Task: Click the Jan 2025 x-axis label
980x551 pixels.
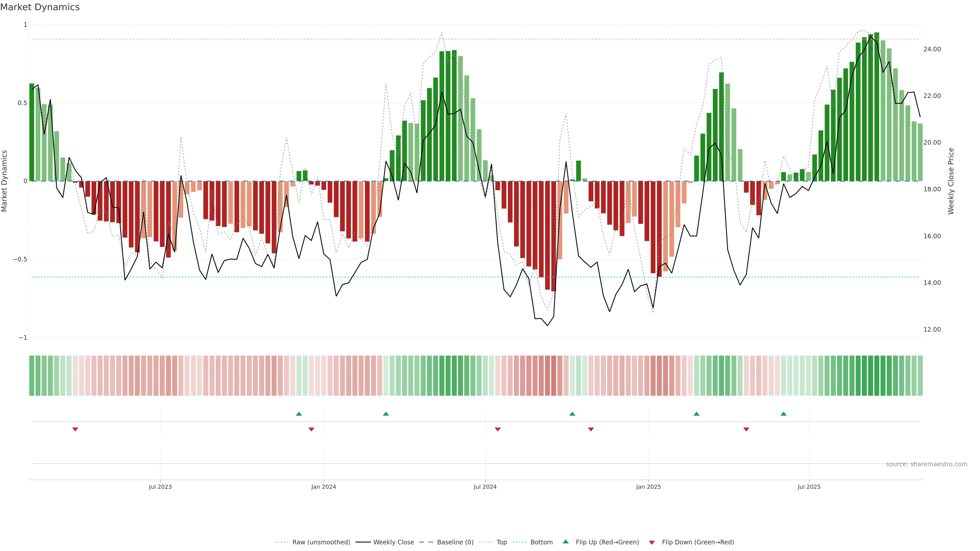Action: [x=648, y=487]
